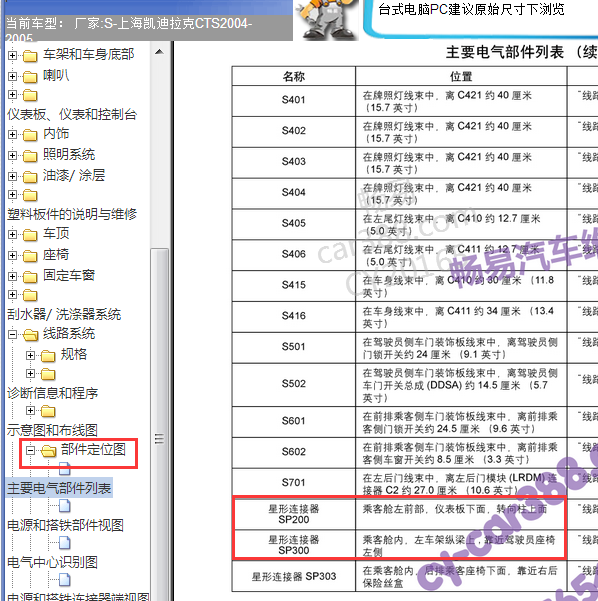The image size is (598, 601).
Task: Select 线路系统 tree label
Action: (69, 333)
